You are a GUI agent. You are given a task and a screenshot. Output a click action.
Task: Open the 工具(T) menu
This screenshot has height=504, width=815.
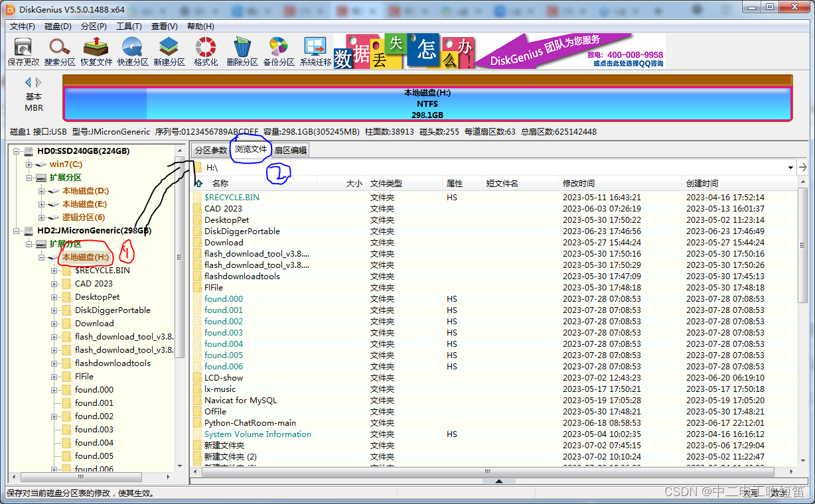[x=129, y=27]
